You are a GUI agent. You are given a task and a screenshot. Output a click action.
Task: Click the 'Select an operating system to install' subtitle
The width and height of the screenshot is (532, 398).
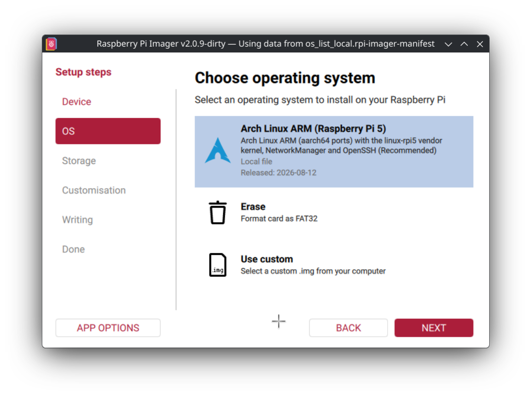click(x=320, y=100)
